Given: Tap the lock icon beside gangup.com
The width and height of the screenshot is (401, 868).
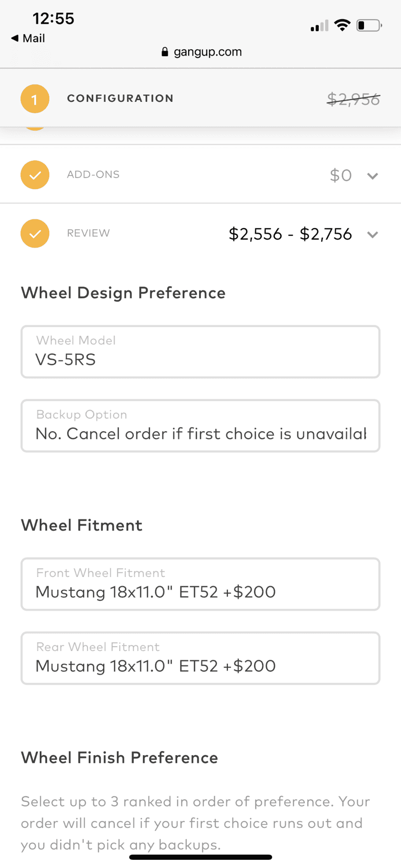Looking at the screenshot, I should [x=165, y=52].
